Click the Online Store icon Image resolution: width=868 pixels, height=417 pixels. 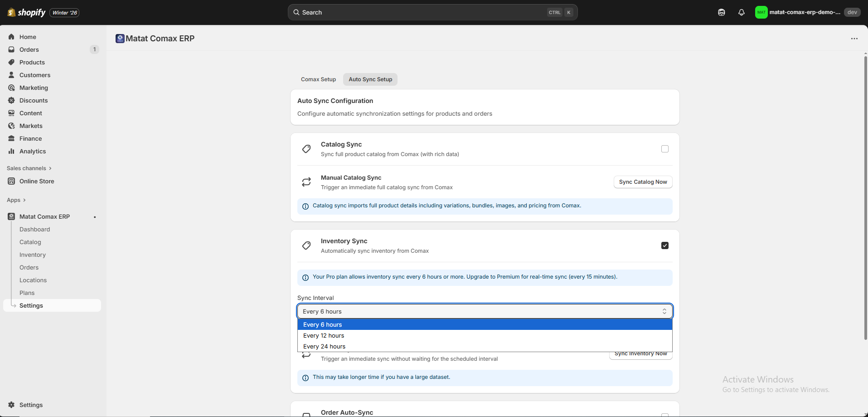(x=11, y=181)
